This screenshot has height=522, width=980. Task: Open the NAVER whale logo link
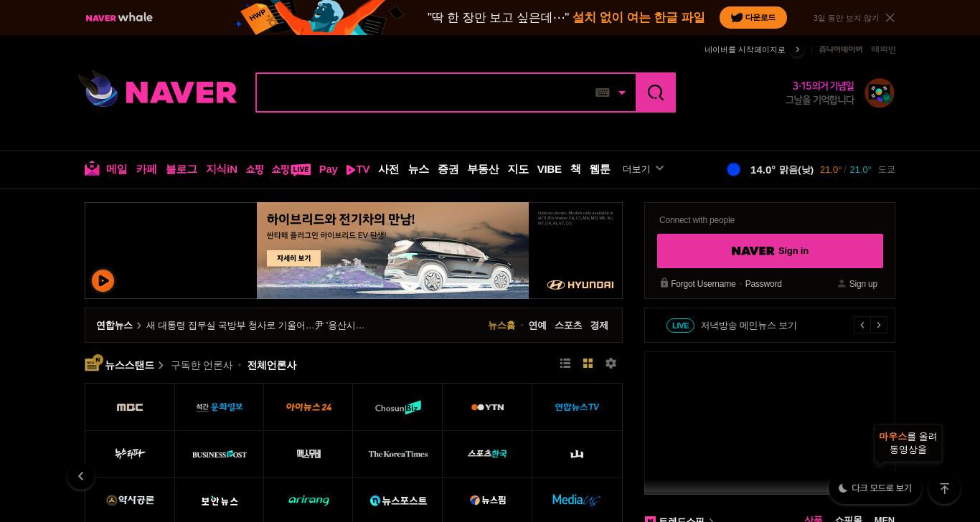point(119,17)
